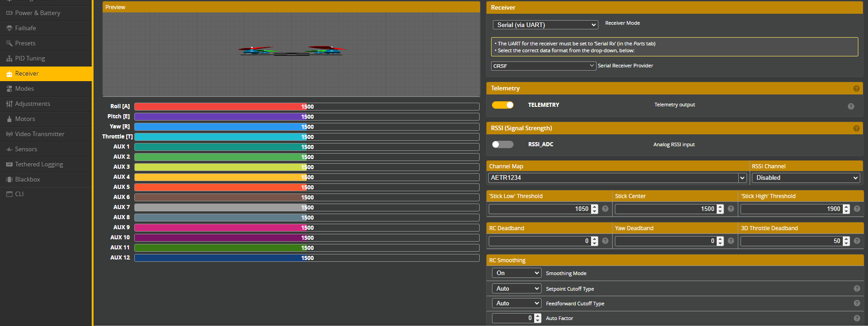Open the Power & Battery tab

pyautogui.click(x=37, y=13)
